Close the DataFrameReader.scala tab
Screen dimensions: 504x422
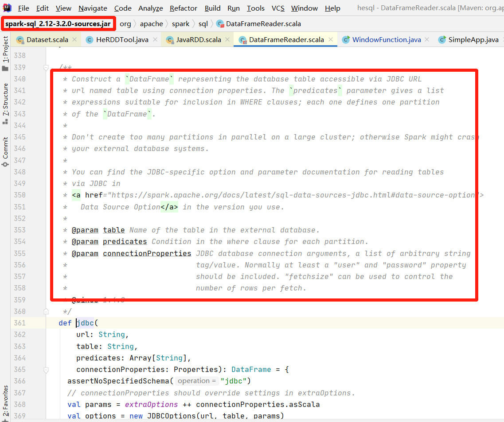point(330,39)
